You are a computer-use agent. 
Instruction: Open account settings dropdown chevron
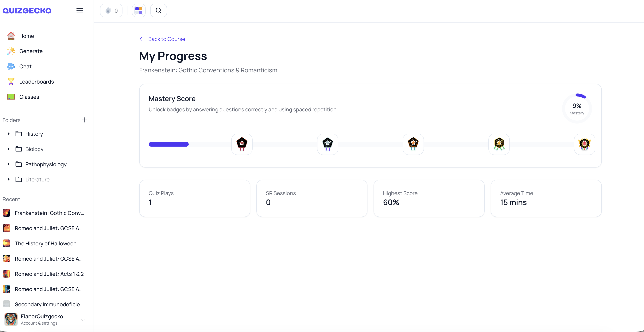click(x=83, y=319)
